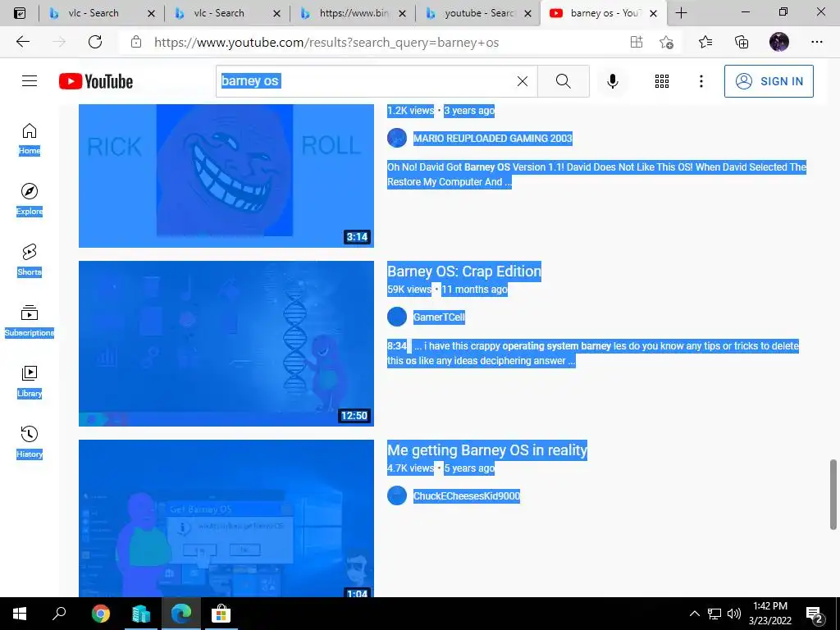This screenshot has width=840, height=630.
Task: Open the DNA Barney thumbnail 12:50
Action: [226, 344]
